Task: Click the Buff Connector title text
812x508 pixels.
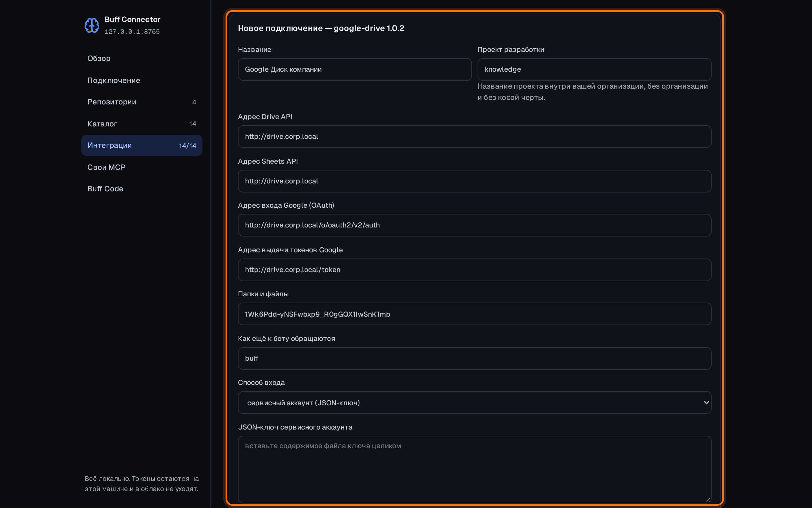Action: tap(133, 19)
